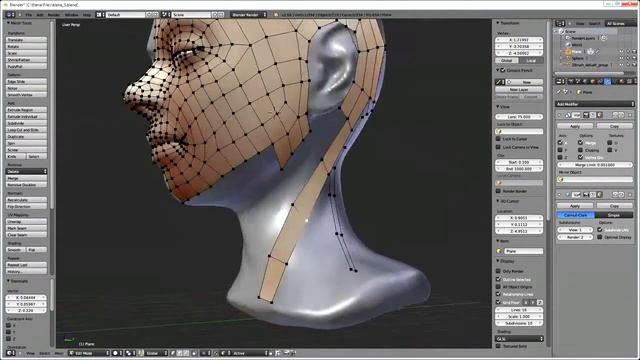Image resolution: width=640 pixels, height=360 pixels.
Task: Toggle the snap magnet icon
Action: [x=216, y=353]
